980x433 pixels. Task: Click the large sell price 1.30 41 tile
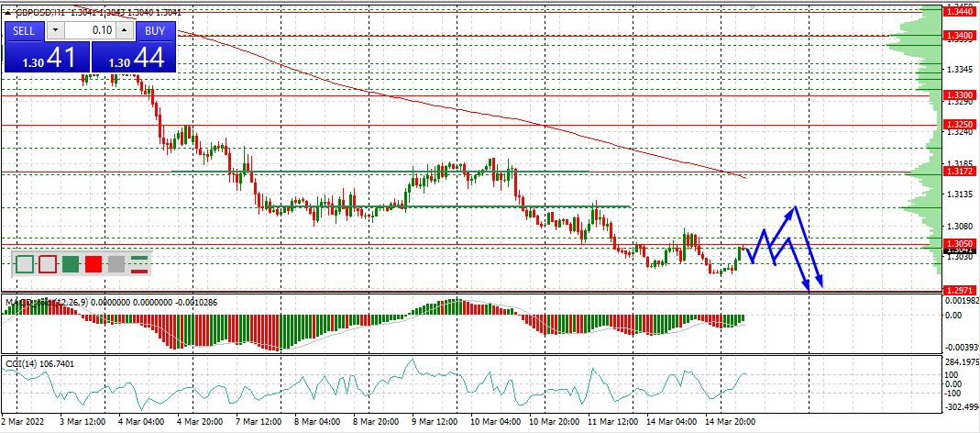pos(46,58)
